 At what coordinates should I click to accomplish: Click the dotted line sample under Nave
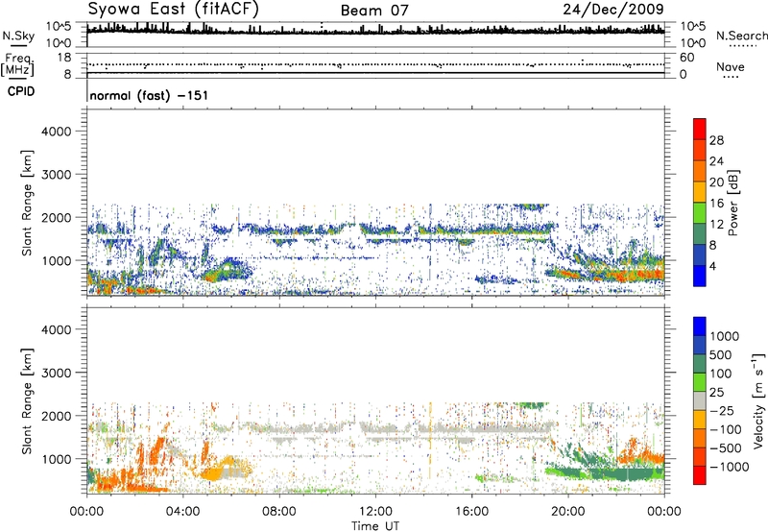[x=731, y=77]
